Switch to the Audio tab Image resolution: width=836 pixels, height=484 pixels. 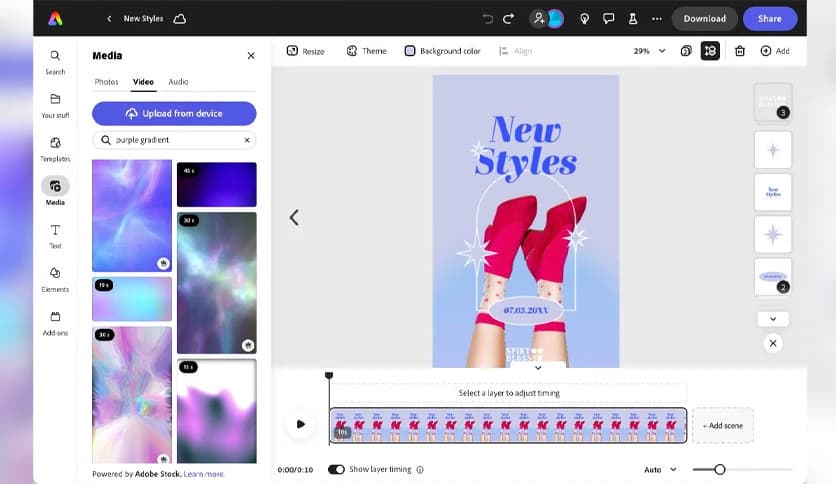pos(178,82)
